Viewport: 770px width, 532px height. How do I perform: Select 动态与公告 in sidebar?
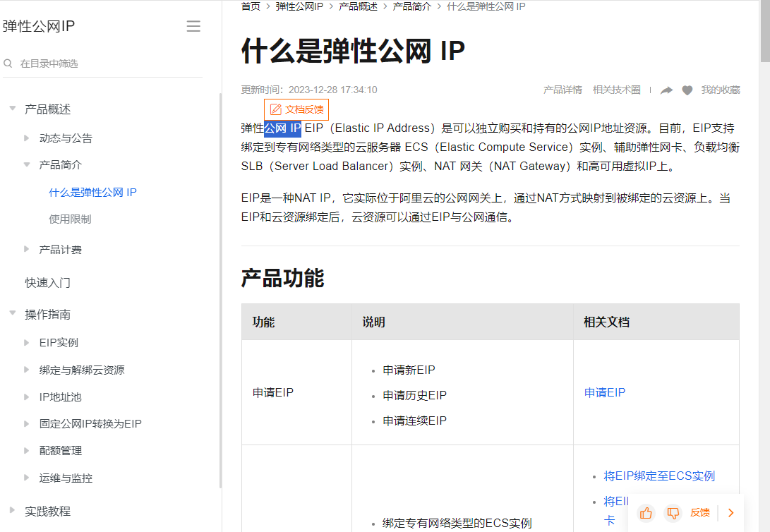coord(66,138)
